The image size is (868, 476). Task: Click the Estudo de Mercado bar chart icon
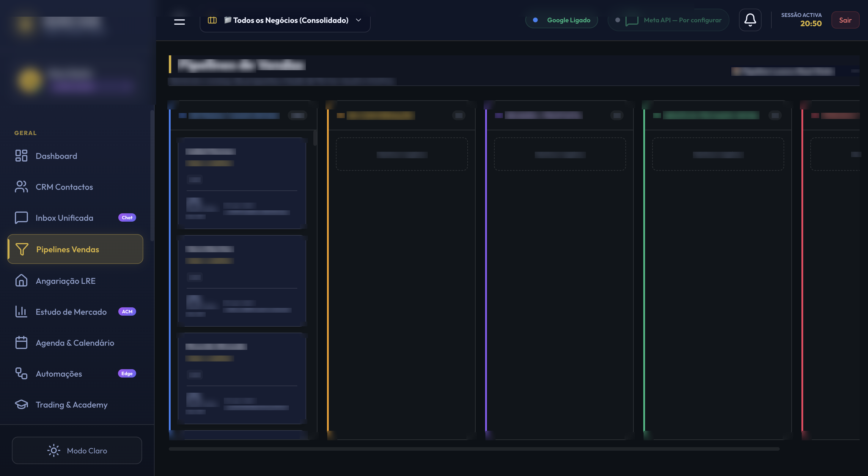click(x=21, y=311)
